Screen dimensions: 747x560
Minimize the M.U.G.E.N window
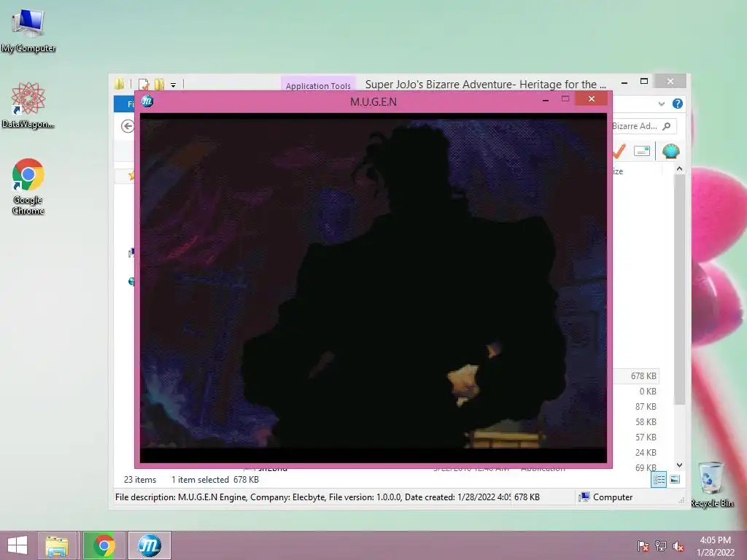click(546, 99)
